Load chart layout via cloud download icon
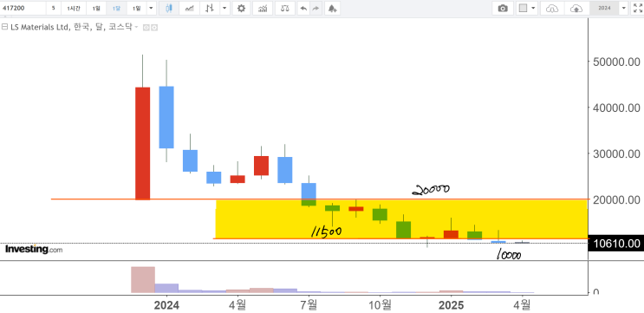Viewport: 644px width, 313px height. point(552,8)
